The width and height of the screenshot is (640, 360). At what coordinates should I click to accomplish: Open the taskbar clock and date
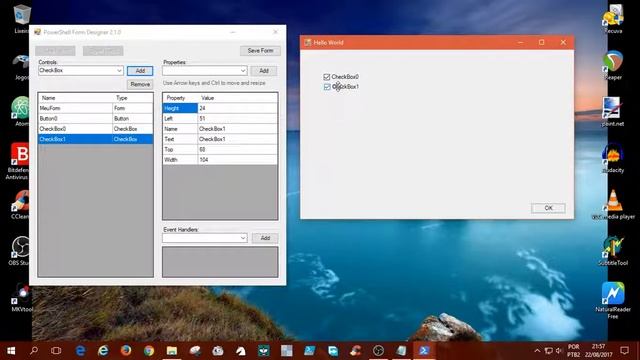pos(599,351)
